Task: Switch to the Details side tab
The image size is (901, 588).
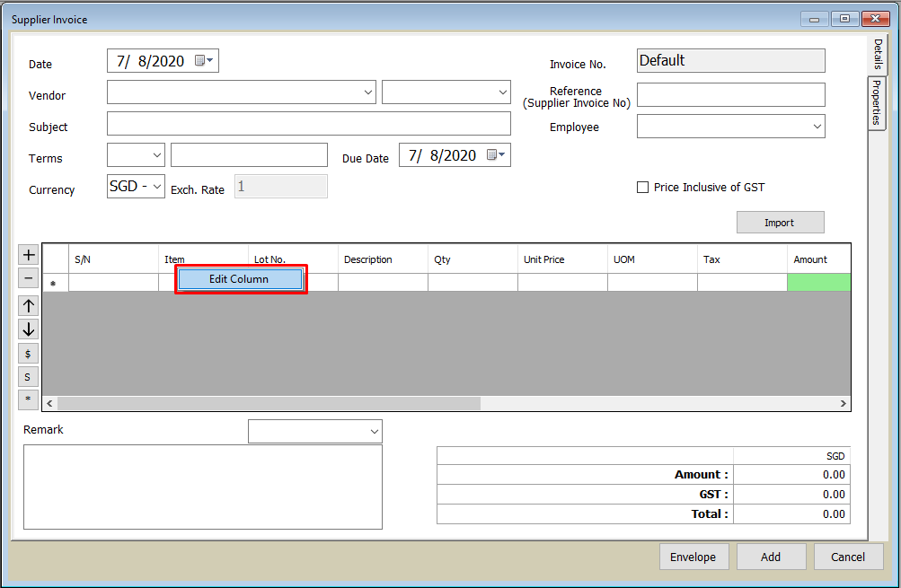Action: [x=877, y=55]
